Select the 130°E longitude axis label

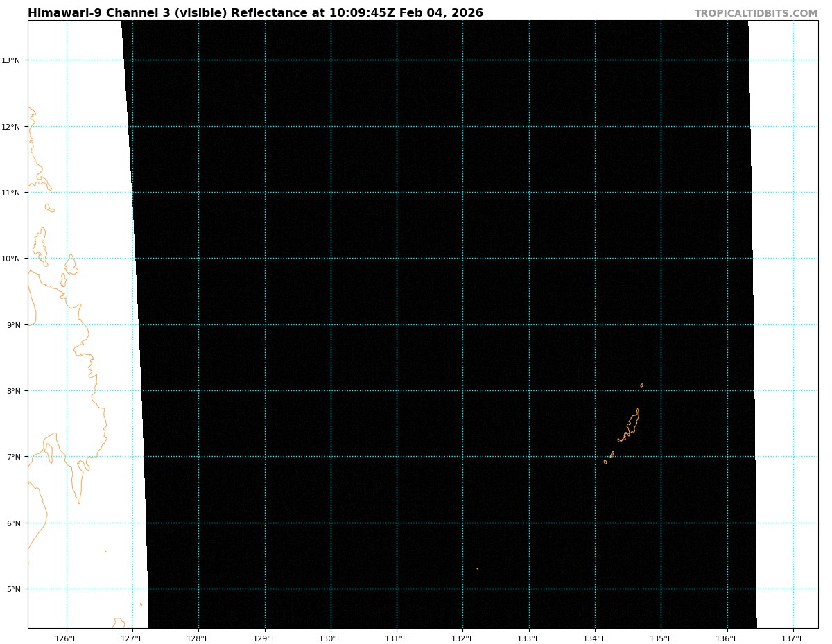(331, 638)
